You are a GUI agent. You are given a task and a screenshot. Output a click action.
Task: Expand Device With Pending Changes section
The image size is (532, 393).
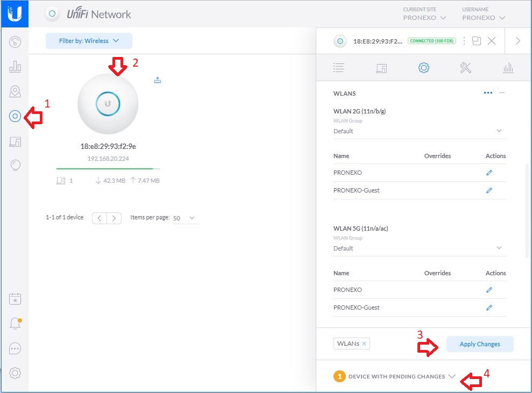pos(394,376)
